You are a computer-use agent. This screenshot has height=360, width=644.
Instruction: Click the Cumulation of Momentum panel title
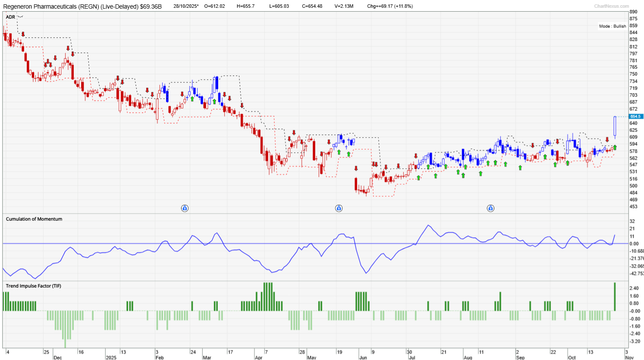point(34,219)
